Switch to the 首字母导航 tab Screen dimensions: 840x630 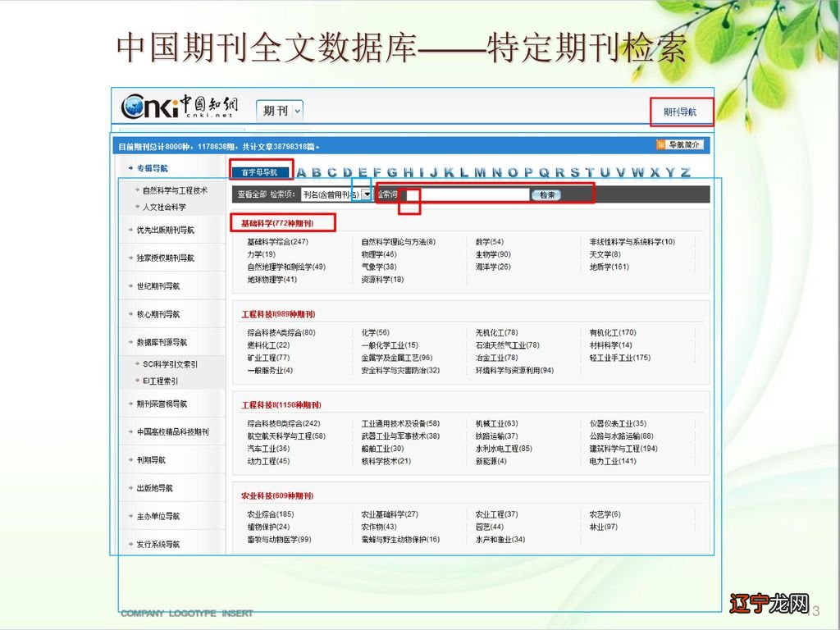coord(262,170)
